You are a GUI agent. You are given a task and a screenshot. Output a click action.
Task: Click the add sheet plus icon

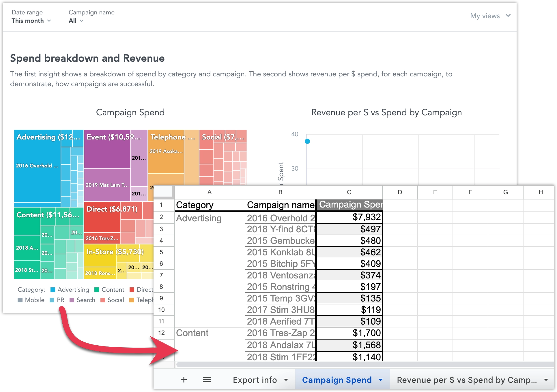point(184,380)
